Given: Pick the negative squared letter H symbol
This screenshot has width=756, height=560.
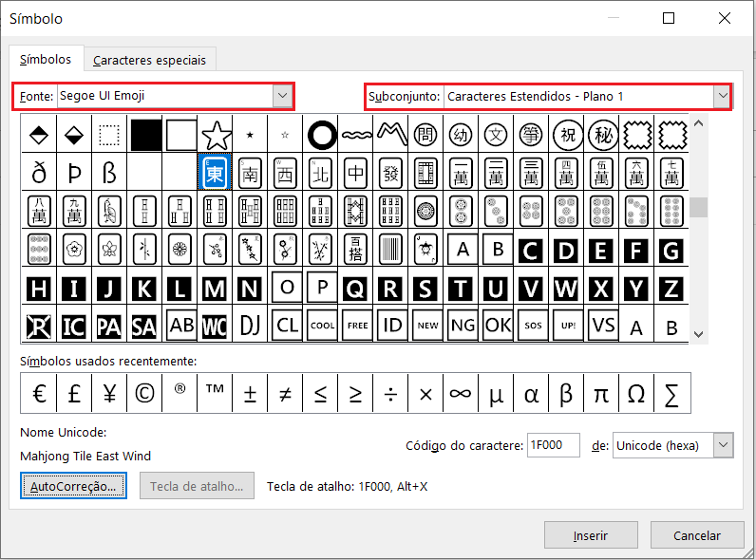Looking at the screenshot, I should tap(39, 289).
